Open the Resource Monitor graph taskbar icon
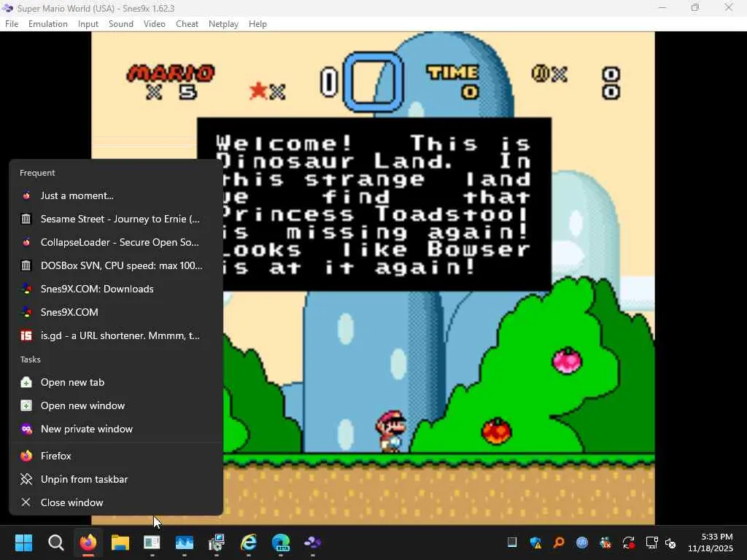The width and height of the screenshot is (747, 560). (x=185, y=542)
